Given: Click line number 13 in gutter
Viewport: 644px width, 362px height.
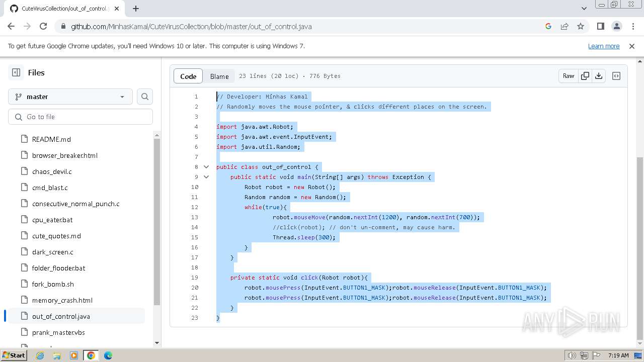Looking at the screenshot, I should point(195,217).
